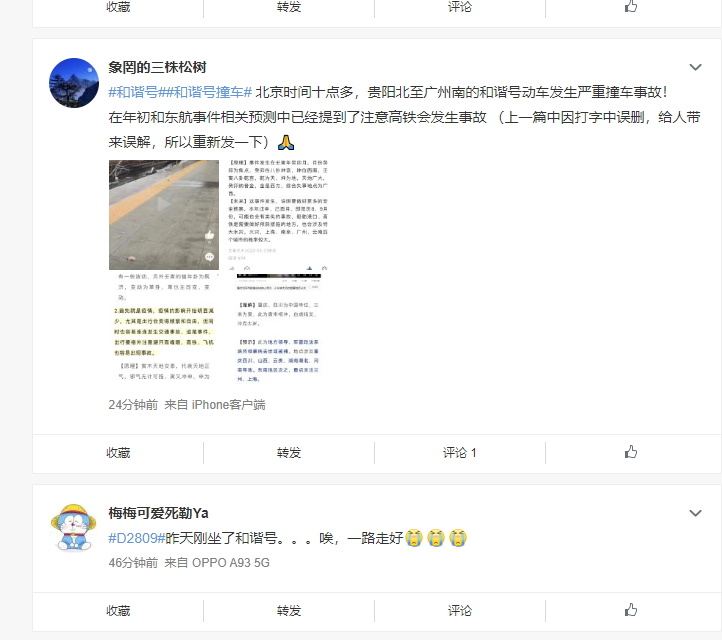Image resolution: width=722 pixels, height=640 pixels.
Task: Click 评论 under 梅梅可爱死勒Ya post
Action: click(460, 611)
